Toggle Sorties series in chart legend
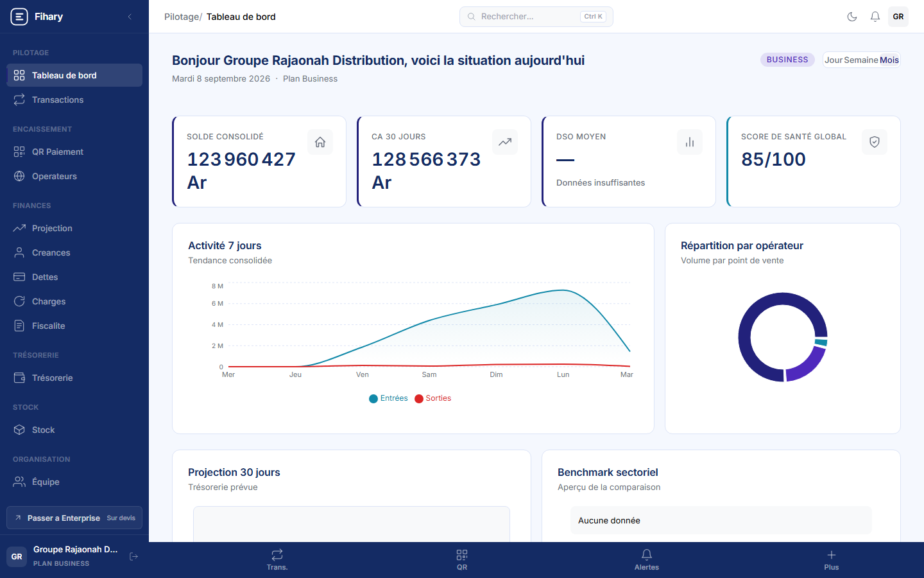The width and height of the screenshot is (924, 578). (x=433, y=398)
